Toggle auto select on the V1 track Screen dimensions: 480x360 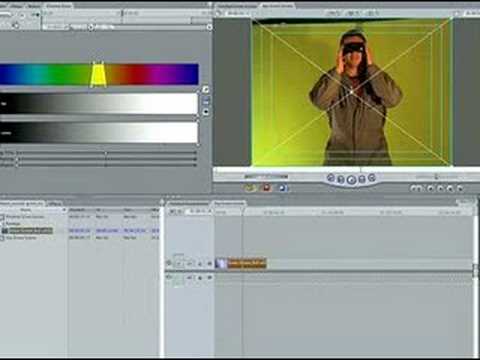pyautogui.click(x=209, y=264)
